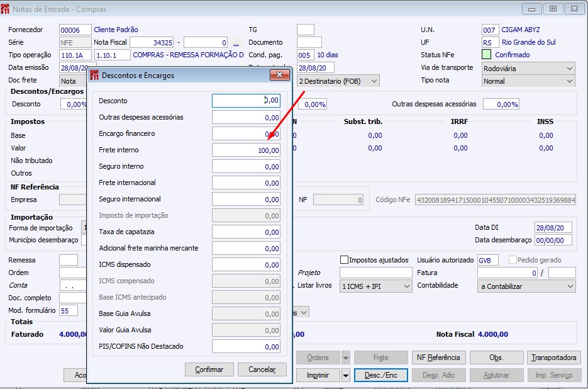Open the Destinatario (FOB) dropdown
Viewport: 588px width, 389px height.
[x=338, y=81]
